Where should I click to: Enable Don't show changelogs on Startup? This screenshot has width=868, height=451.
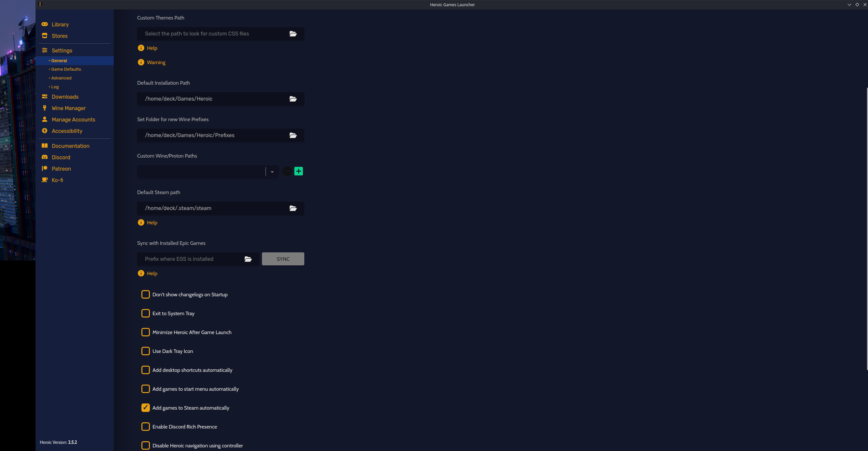click(145, 294)
